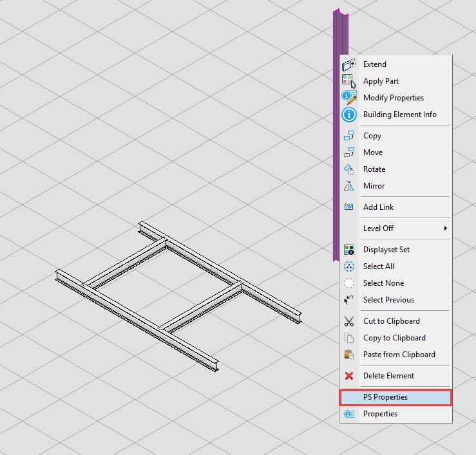Choose Select All from the menu
Screen dimensions: 476x455
click(396, 266)
